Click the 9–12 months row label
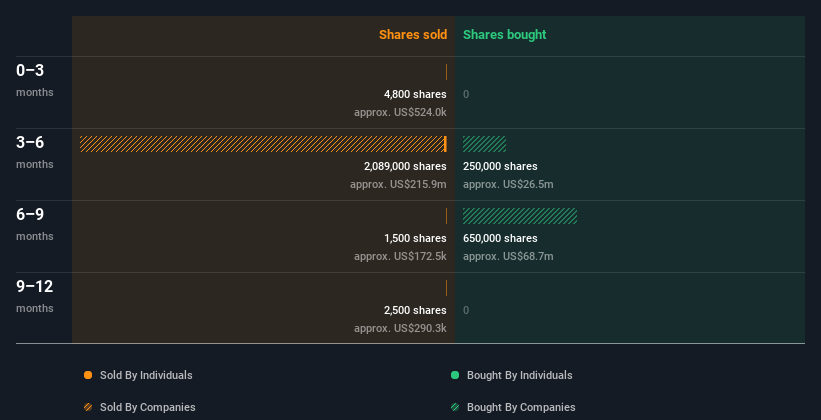This screenshot has height=420, width=821. tap(35, 296)
